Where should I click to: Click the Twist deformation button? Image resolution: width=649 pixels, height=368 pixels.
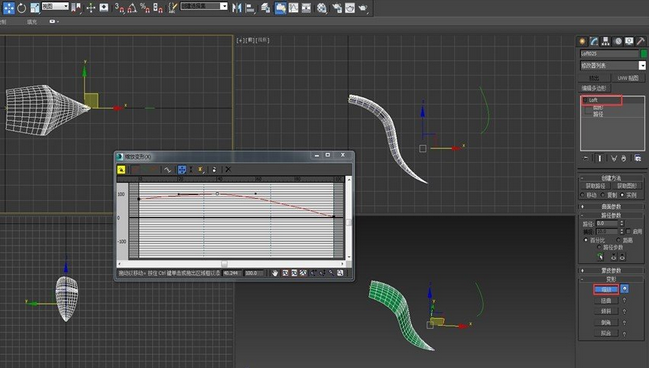pos(606,301)
